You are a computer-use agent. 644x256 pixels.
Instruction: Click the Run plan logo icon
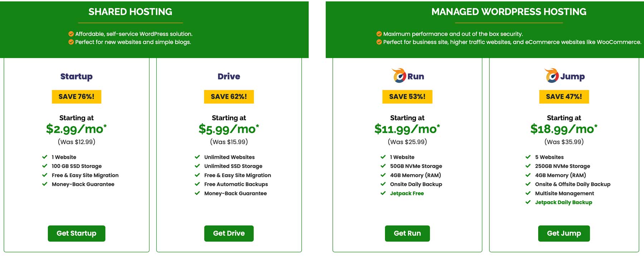tap(399, 76)
